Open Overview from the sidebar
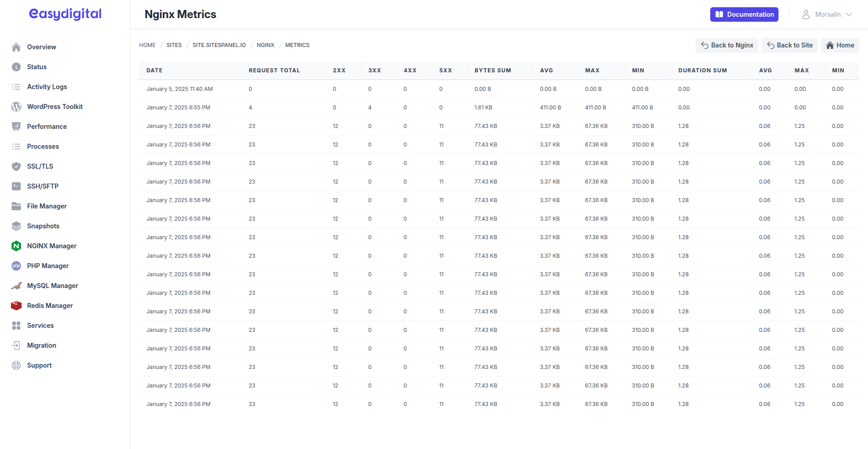 pyautogui.click(x=42, y=47)
